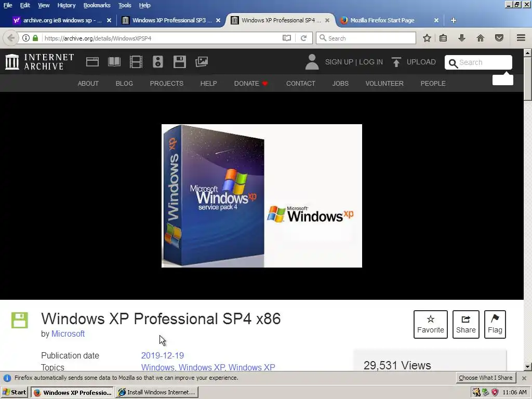Open the Images icon in the Archive navigation
532x399 pixels.
tap(202, 62)
